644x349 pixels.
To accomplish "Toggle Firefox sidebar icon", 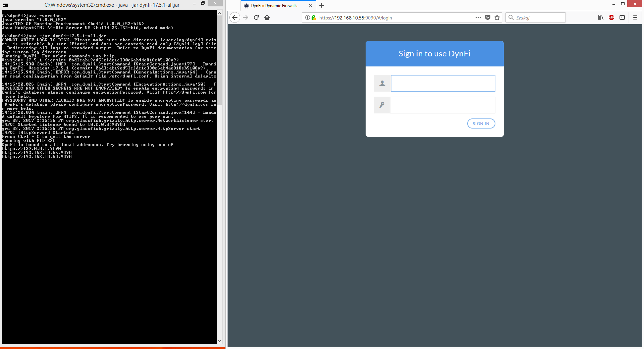I will pos(622,17).
